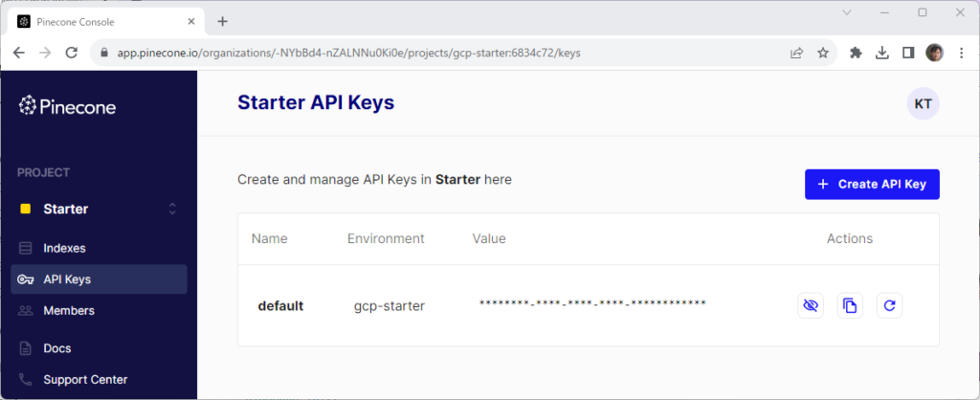This screenshot has width=980, height=400.
Task: Click the Actions column header
Action: [x=850, y=238]
